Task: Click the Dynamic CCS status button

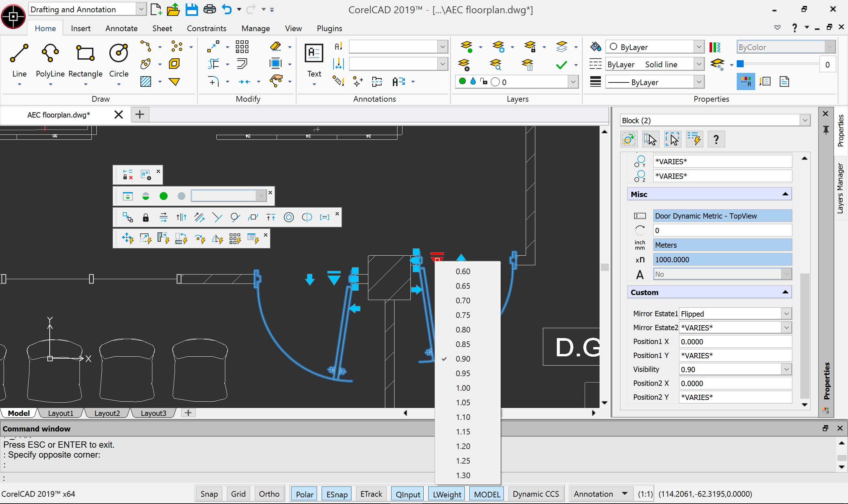Action: [535, 494]
